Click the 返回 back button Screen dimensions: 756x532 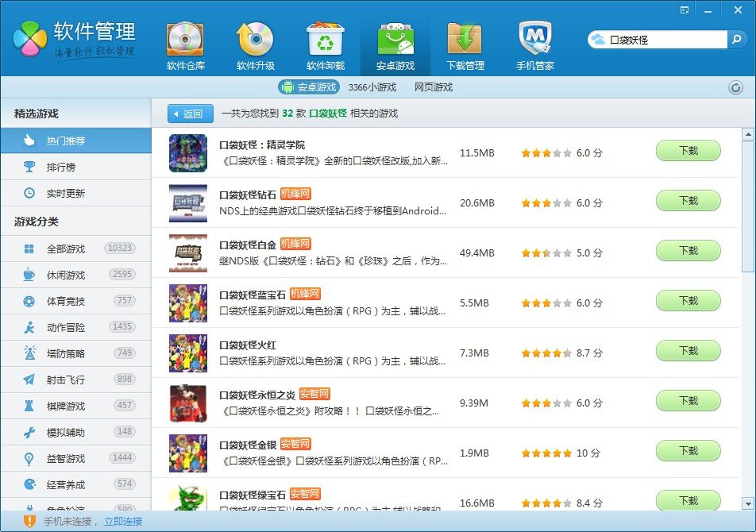(191, 114)
